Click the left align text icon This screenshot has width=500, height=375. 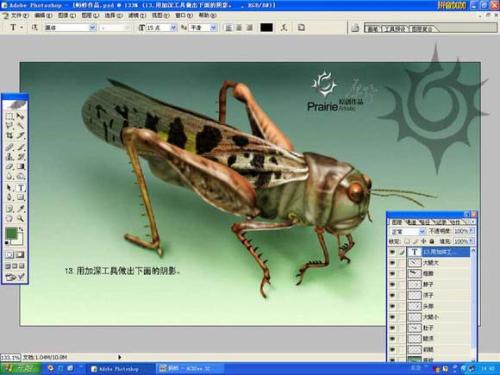point(229,28)
